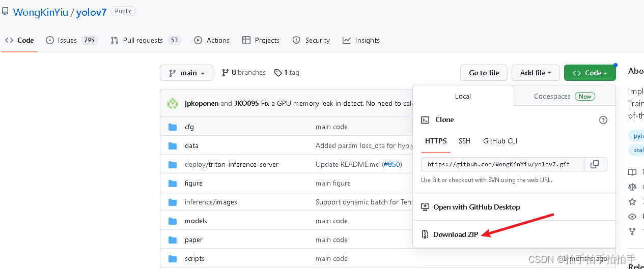View the Insights tab

coord(361,40)
